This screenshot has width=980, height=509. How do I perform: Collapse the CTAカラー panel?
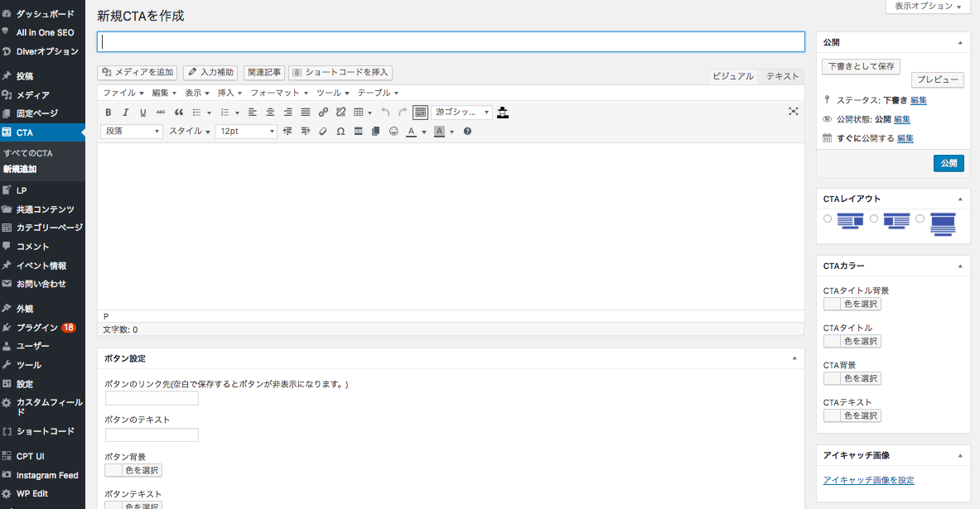(x=960, y=266)
